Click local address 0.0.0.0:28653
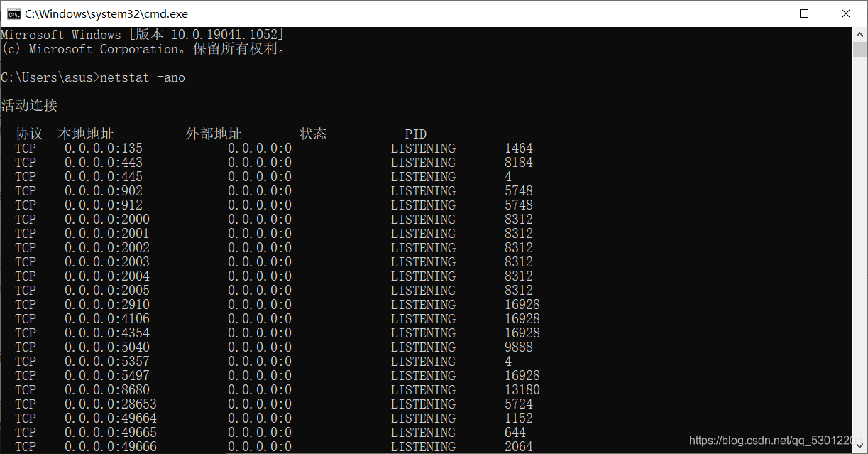 coord(111,404)
